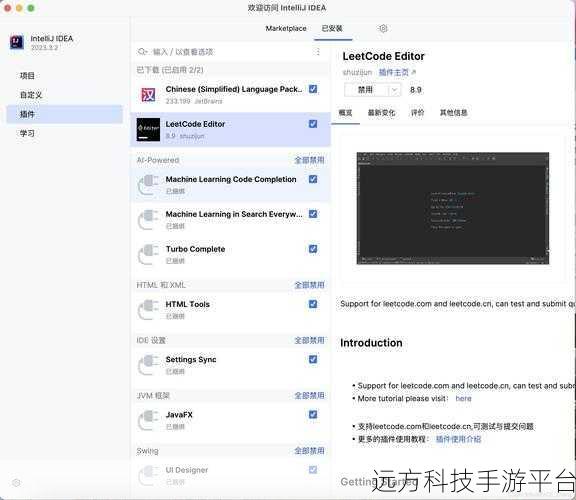Click the JavaFX plug icon
The width and height of the screenshot is (576, 500).
(148, 420)
